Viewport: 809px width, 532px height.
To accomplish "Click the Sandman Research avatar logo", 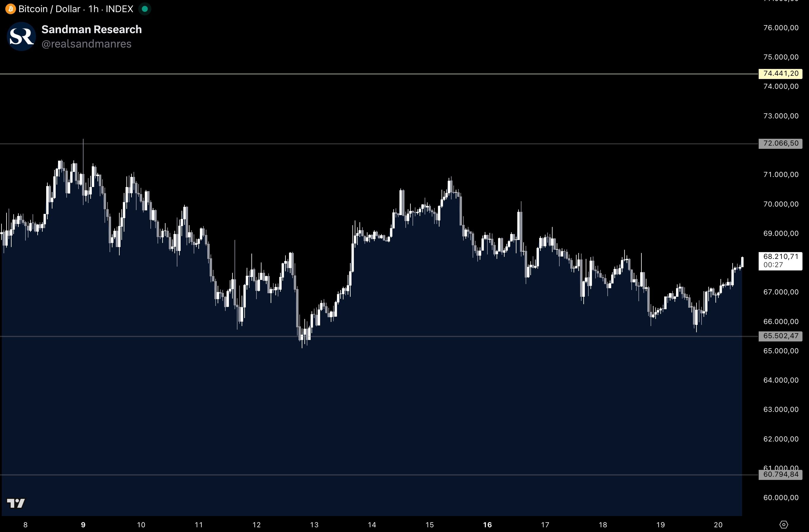I will click(x=21, y=36).
